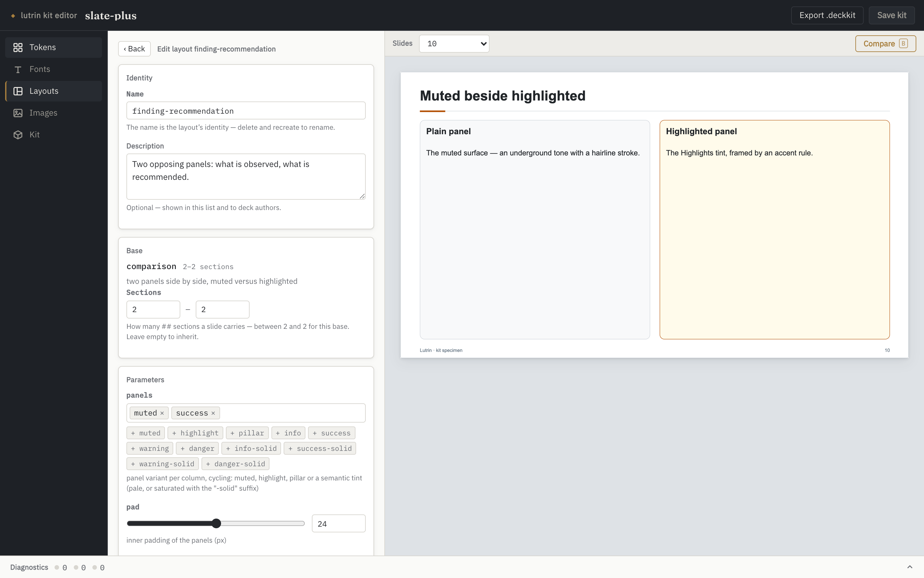Click Edit layout finding-recommendation heading

216,49
